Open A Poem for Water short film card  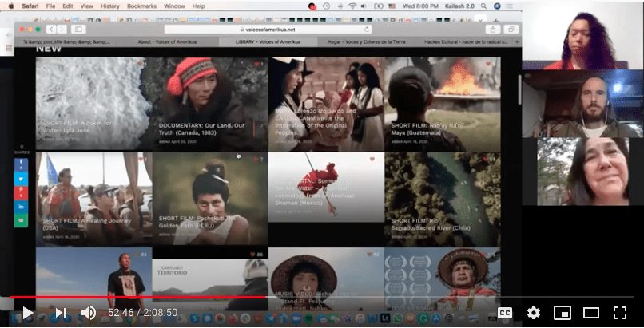[93, 104]
